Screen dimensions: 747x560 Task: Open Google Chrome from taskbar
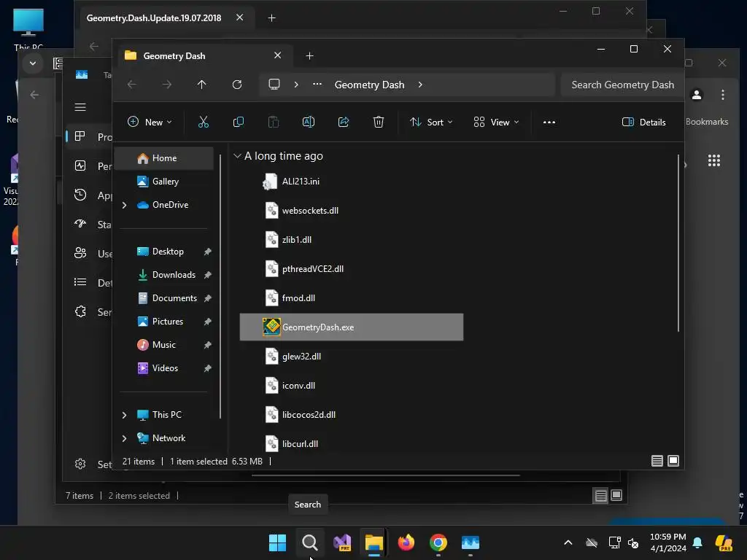(438, 542)
